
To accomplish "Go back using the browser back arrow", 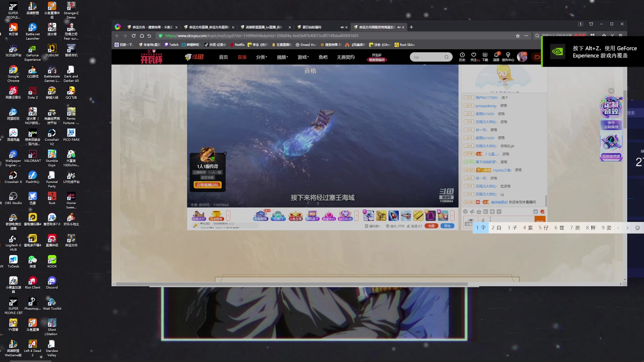I will point(117,36).
